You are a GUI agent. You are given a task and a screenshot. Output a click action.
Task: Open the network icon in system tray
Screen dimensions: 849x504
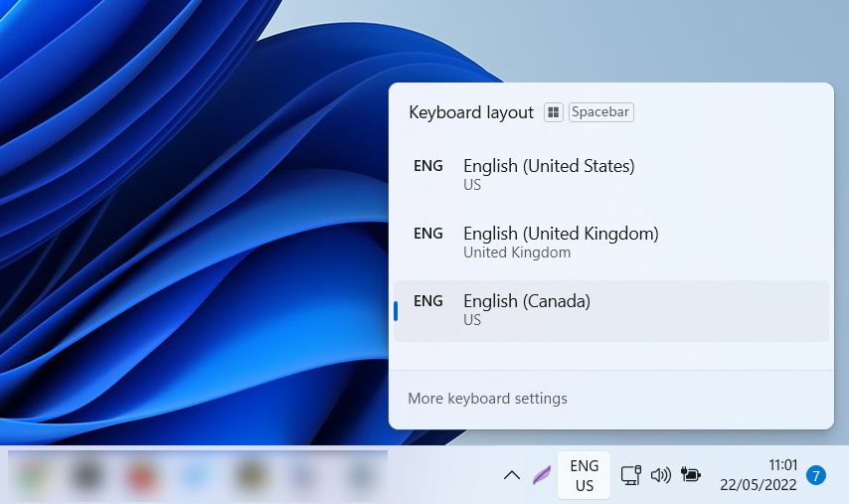point(630,475)
